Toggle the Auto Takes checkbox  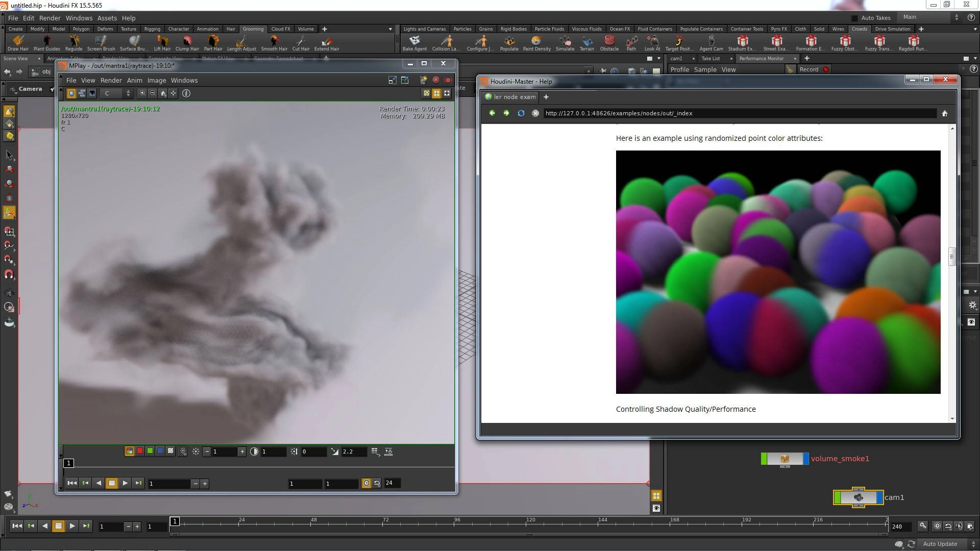coord(854,18)
